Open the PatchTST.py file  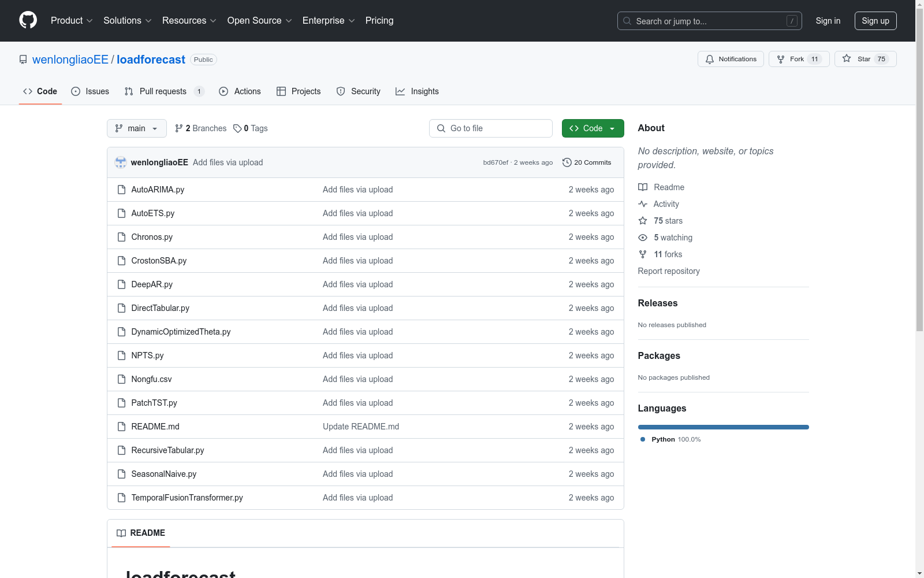click(x=154, y=403)
